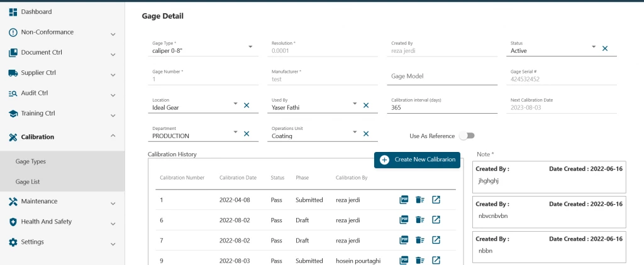
Task: Click the Supplier Ctrl truck icon
Action: [13, 73]
